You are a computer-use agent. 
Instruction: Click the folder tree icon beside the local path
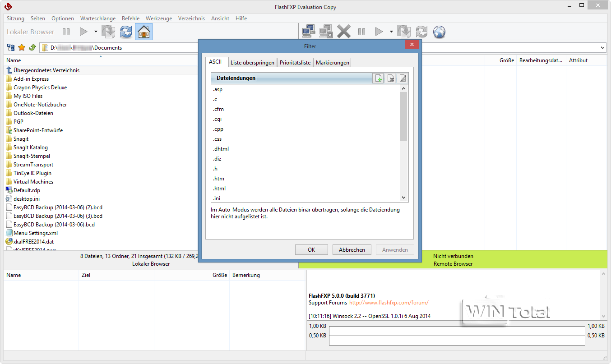11,47
